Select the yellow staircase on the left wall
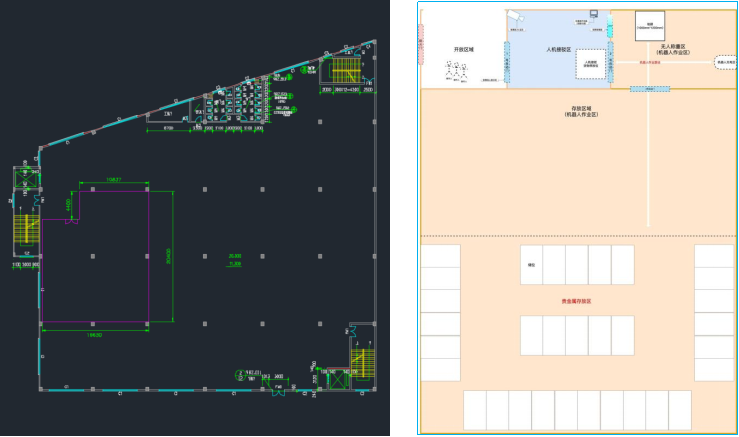Viewport: 739px width, 437px height. tap(24, 233)
